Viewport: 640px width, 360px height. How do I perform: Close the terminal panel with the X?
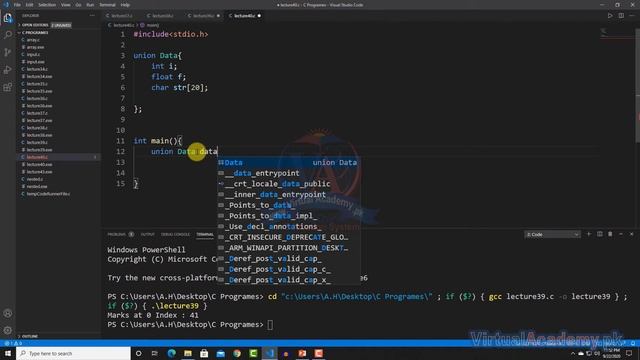click(631, 234)
